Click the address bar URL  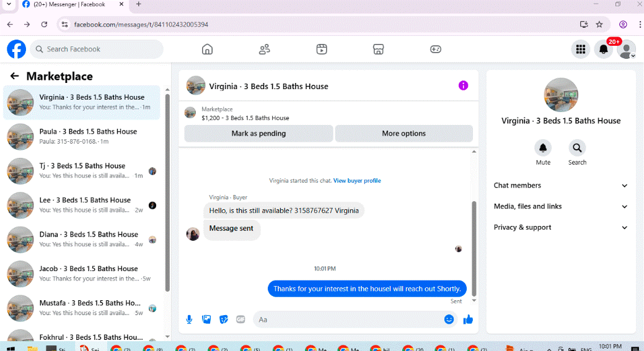[141, 25]
